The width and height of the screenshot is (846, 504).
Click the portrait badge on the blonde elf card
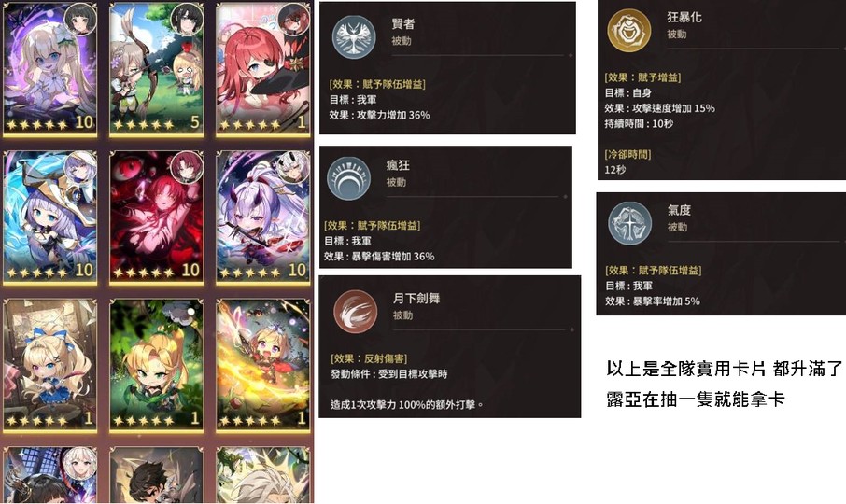coord(80,19)
